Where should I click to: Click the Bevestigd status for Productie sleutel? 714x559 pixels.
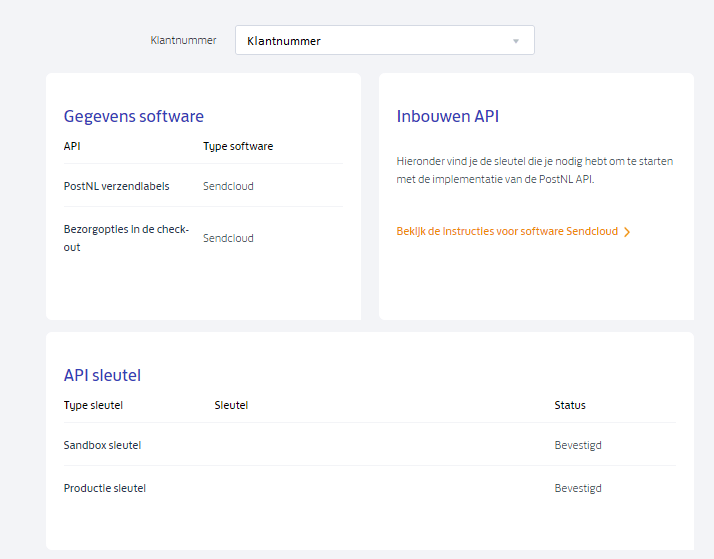pyautogui.click(x=578, y=488)
